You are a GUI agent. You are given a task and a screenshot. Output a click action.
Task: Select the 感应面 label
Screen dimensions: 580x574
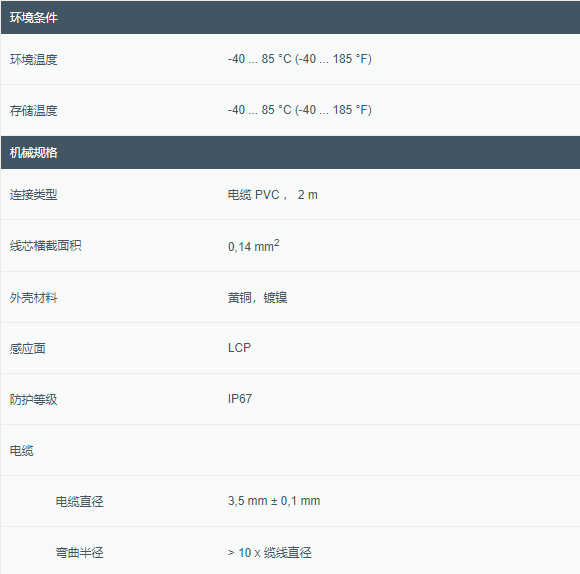(x=28, y=348)
